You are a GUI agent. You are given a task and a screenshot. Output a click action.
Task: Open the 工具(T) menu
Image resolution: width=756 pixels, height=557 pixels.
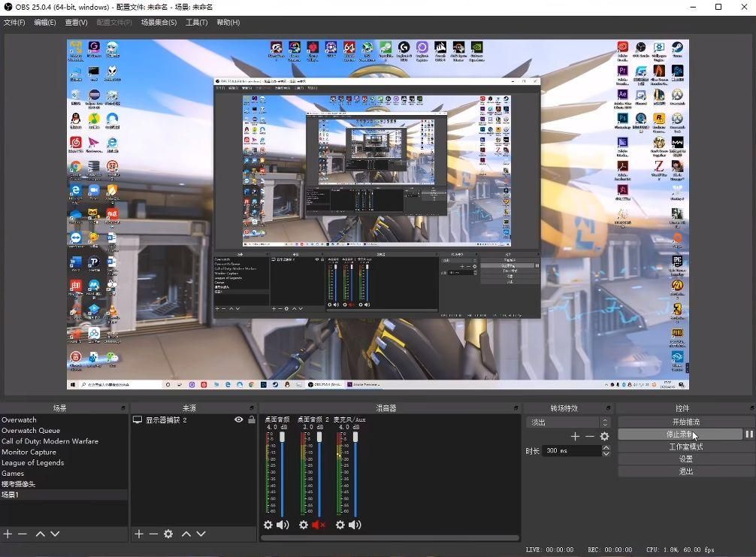pos(197,23)
